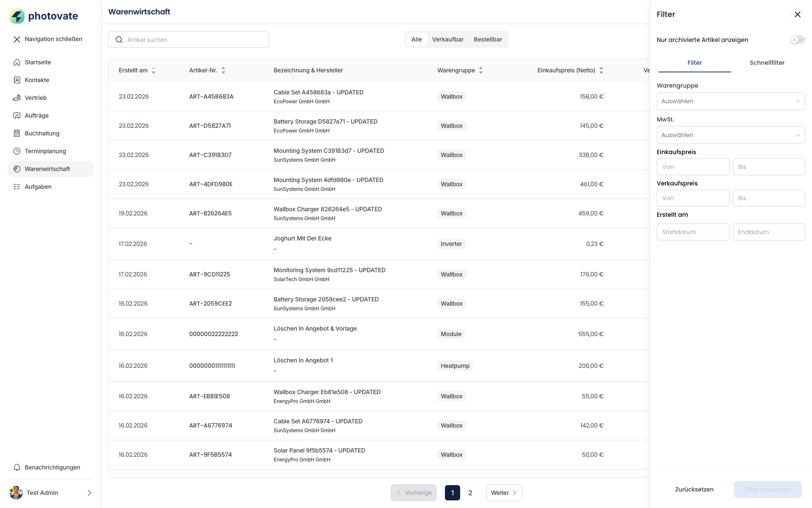The height and width of the screenshot is (508, 812).
Task: Close the Filter panel with X
Action: [797, 14]
